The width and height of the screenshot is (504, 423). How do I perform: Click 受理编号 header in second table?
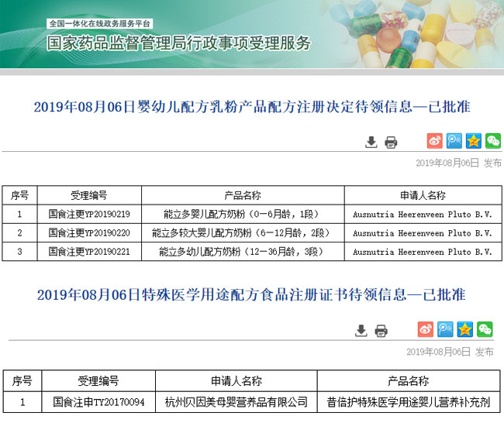point(98,381)
